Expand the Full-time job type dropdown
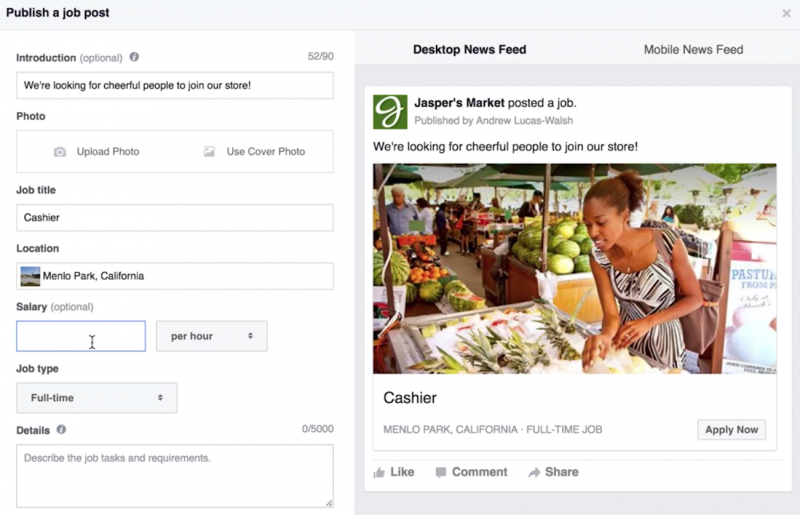This screenshot has width=800, height=515. tap(97, 398)
